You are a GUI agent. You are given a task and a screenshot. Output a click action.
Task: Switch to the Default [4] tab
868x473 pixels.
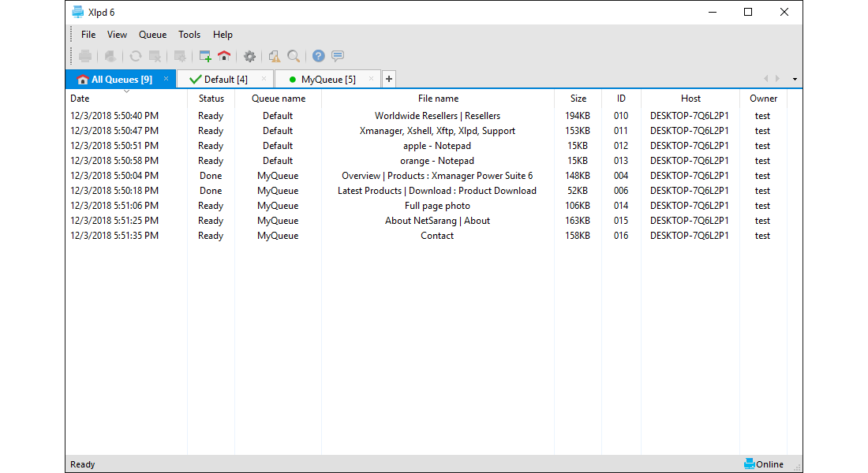coord(226,79)
